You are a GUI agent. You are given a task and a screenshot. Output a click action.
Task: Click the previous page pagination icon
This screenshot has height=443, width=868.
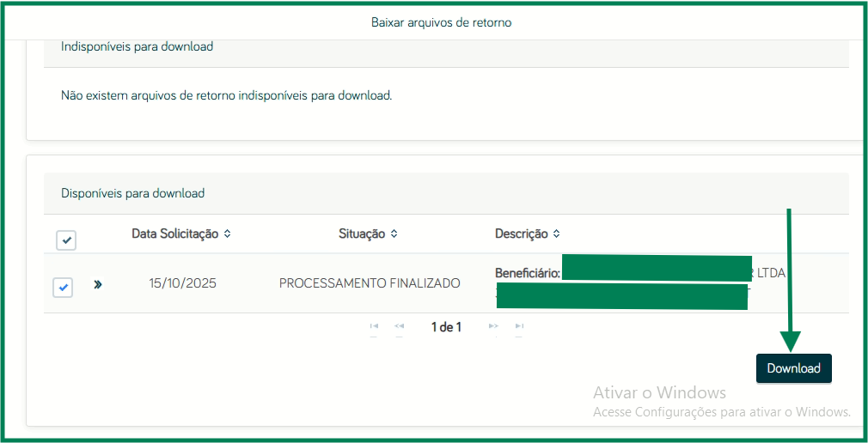click(x=399, y=326)
